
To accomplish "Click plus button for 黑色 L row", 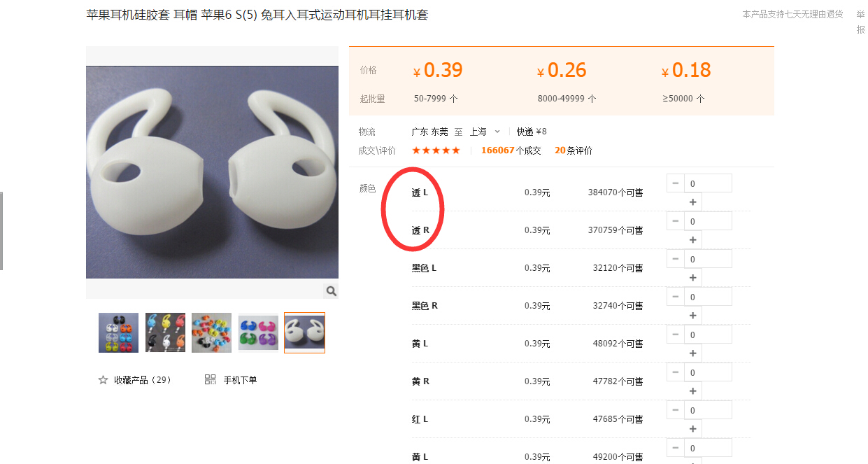I will [693, 278].
